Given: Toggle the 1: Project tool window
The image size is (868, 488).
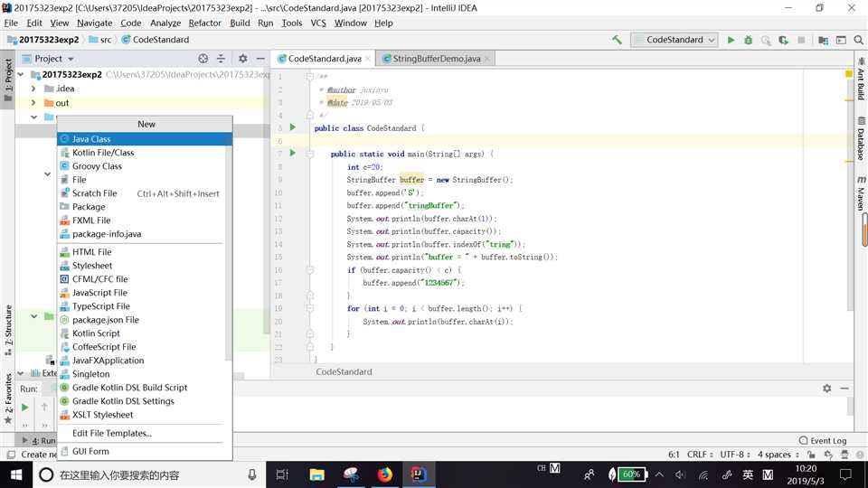Looking at the screenshot, I should click(x=8, y=80).
